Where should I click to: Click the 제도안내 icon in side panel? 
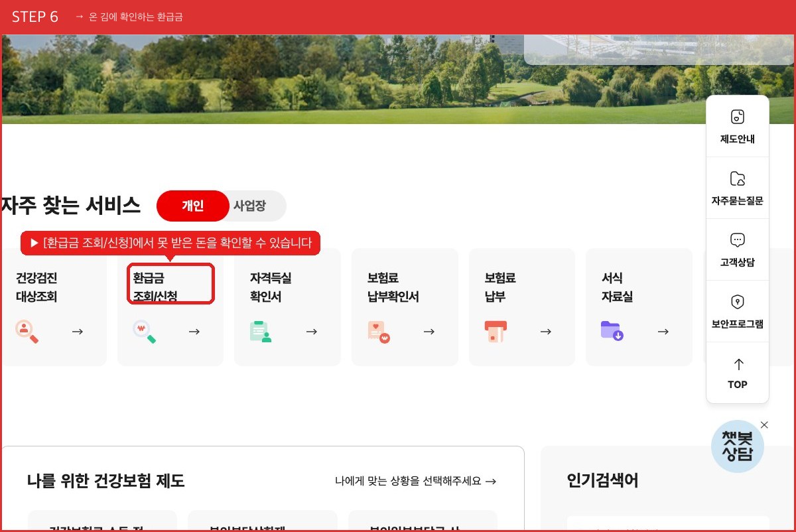point(738,117)
